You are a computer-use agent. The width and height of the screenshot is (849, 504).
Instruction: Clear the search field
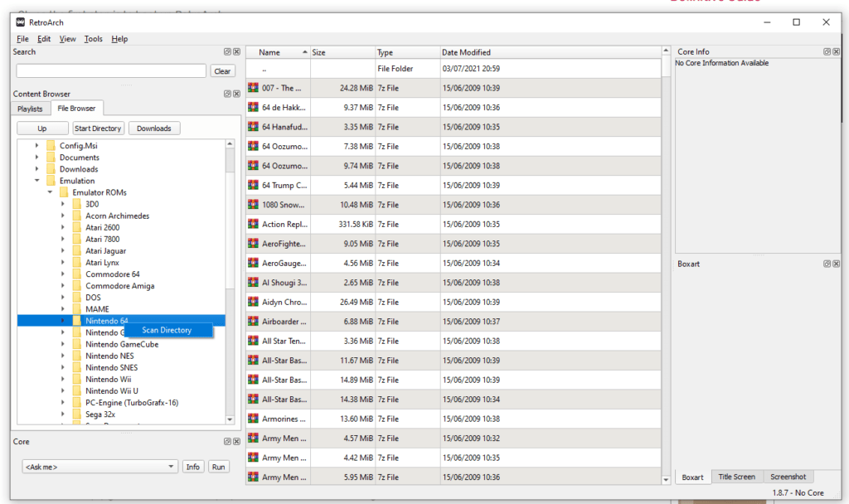coord(222,71)
